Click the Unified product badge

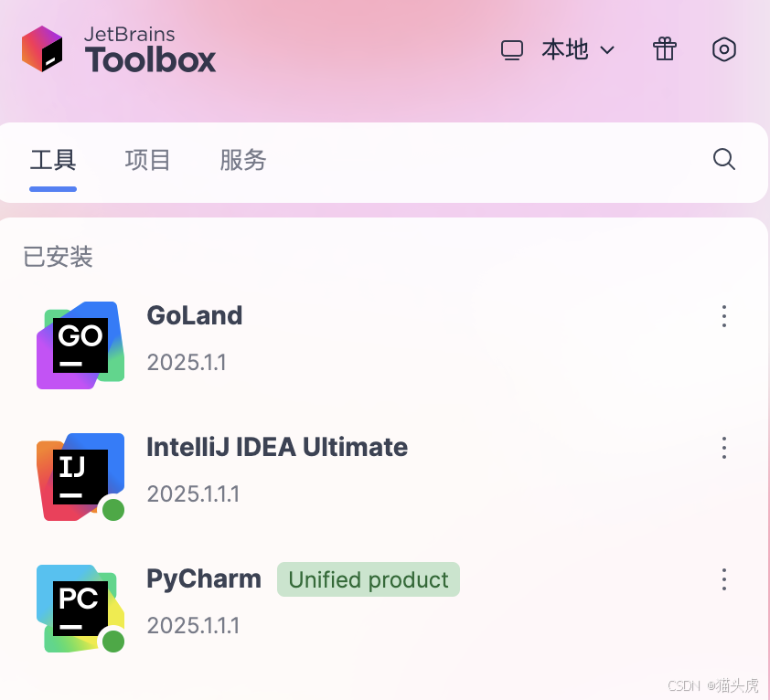369,580
